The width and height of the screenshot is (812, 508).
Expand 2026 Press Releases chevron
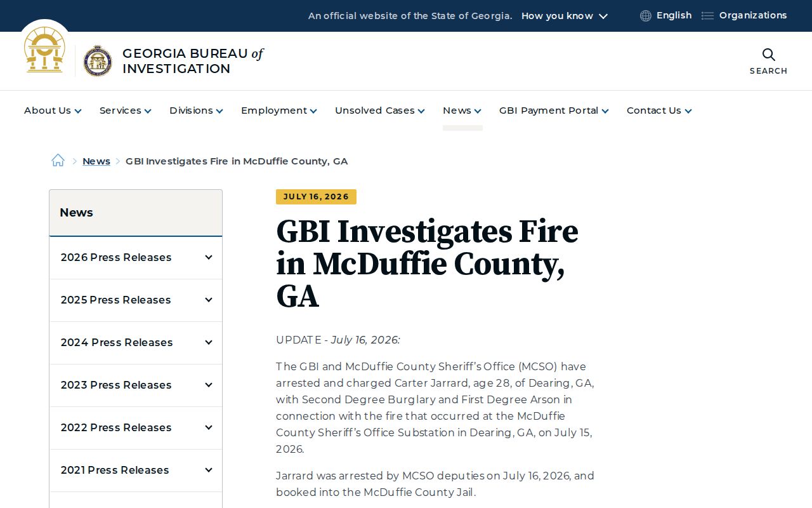208,257
